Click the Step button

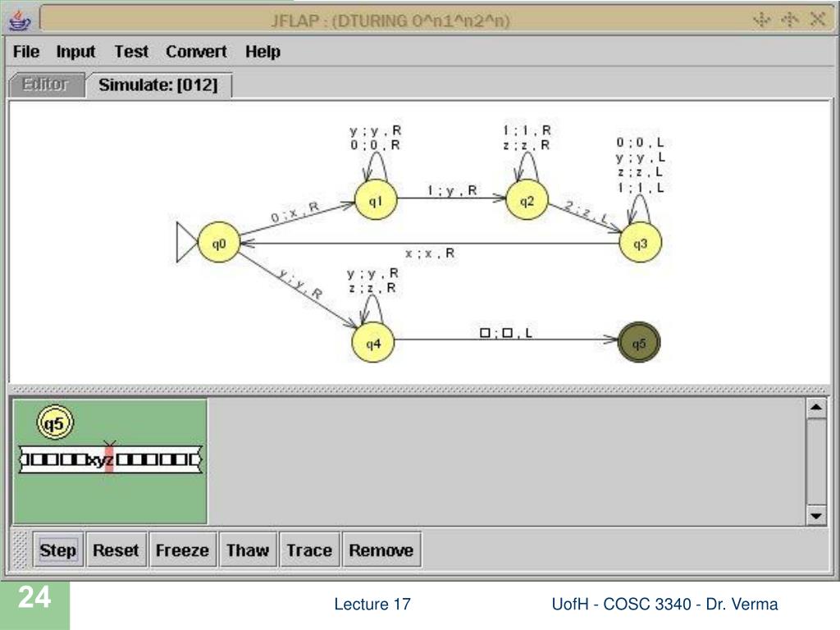click(58, 550)
